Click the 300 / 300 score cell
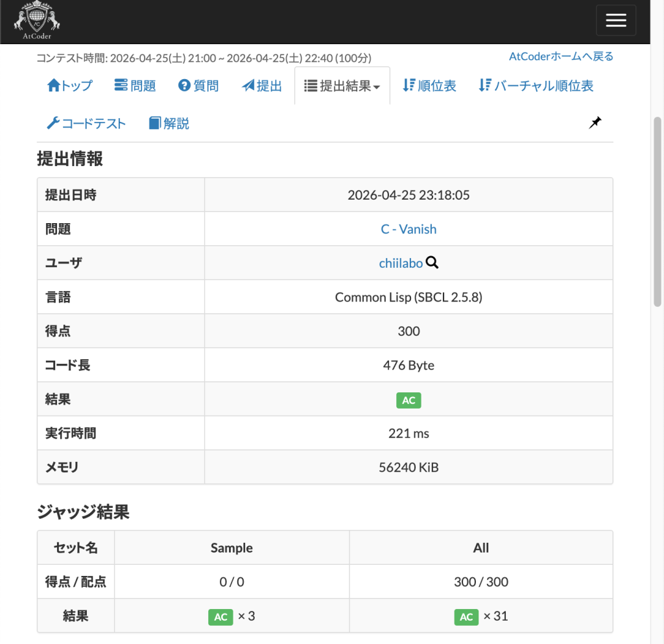 point(480,582)
